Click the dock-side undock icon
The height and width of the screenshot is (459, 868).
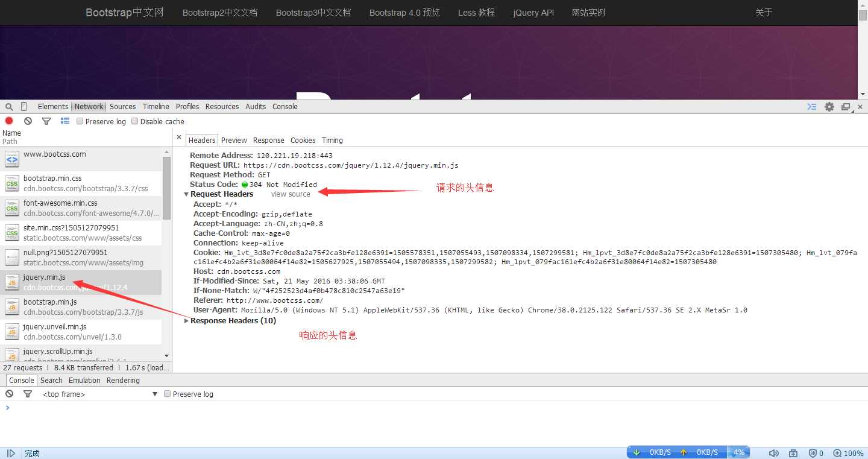click(x=846, y=107)
